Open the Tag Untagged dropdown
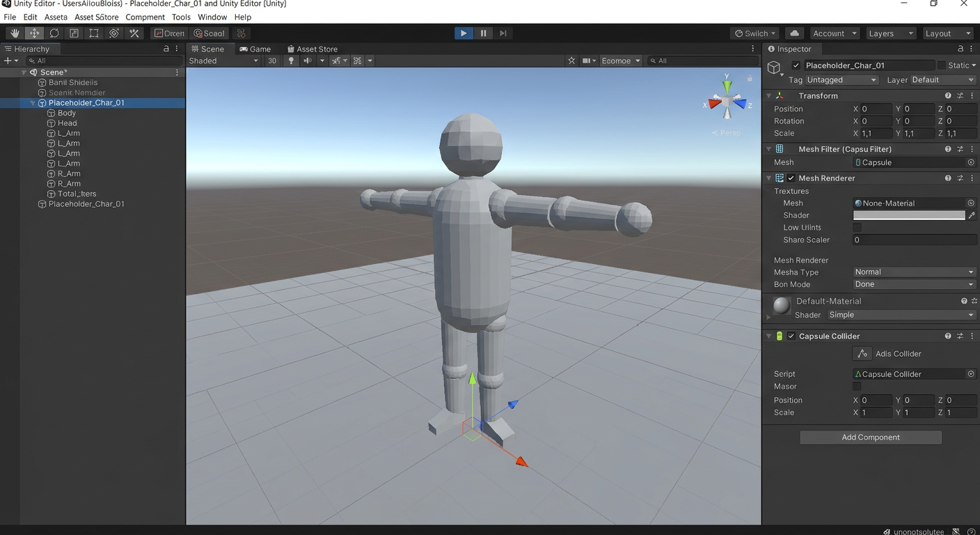The image size is (980, 535). tap(841, 80)
